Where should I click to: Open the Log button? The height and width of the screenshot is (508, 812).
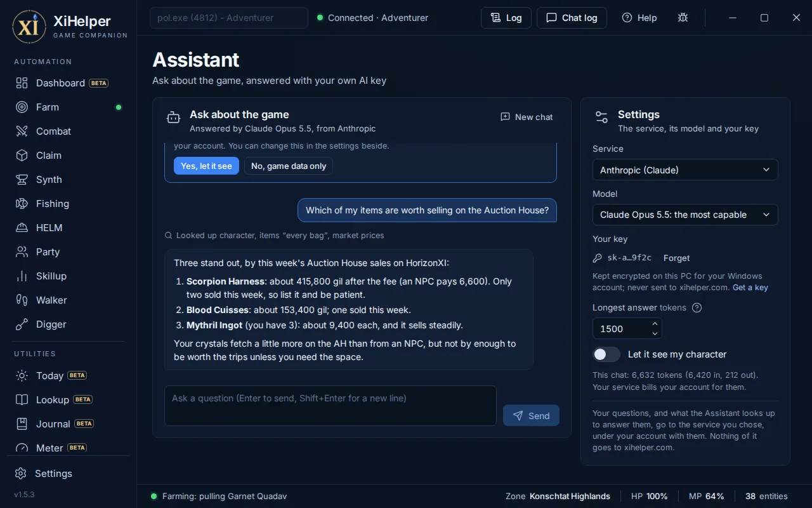[x=506, y=18]
